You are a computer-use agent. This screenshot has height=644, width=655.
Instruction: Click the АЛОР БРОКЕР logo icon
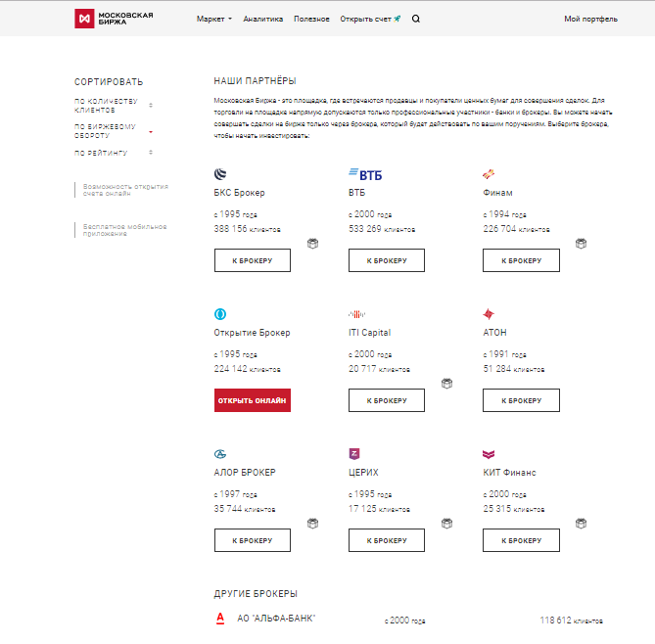click(220, 453)
